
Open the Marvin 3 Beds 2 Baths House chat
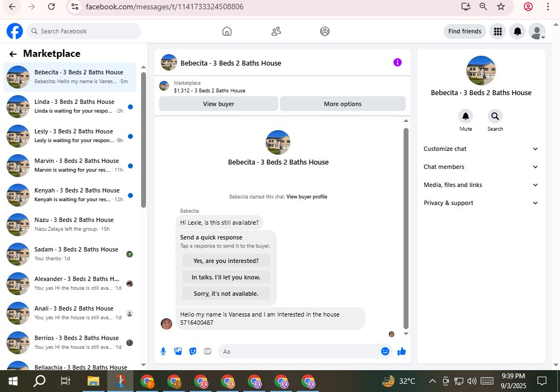[69, 166]
